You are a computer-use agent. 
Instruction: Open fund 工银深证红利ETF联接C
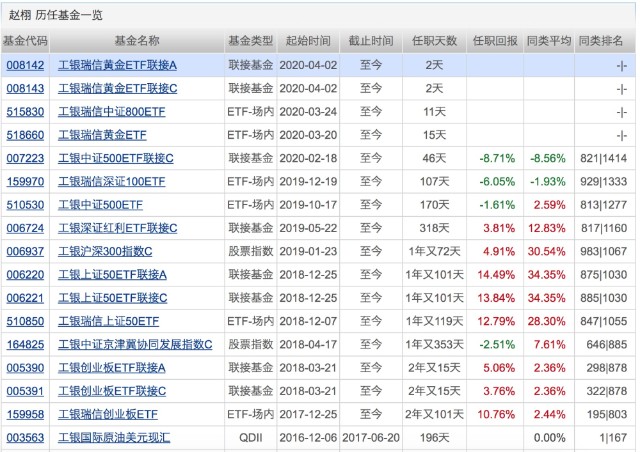[118, 228]
